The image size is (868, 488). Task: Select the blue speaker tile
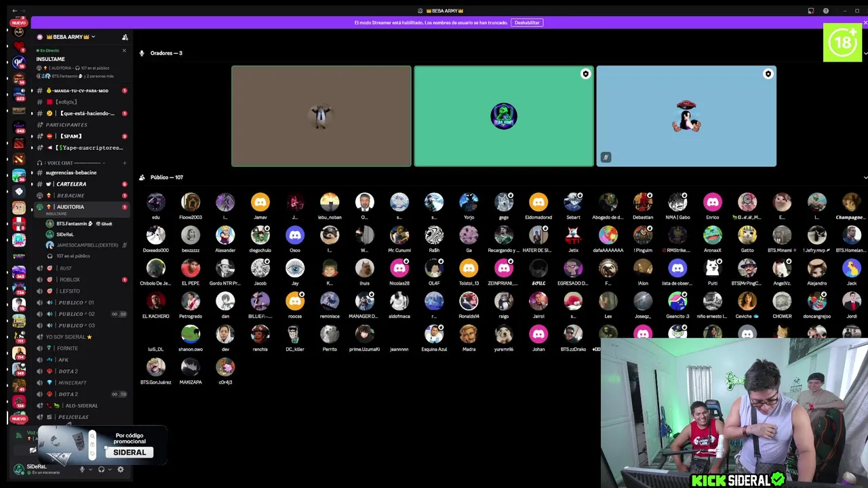[686, 116]
